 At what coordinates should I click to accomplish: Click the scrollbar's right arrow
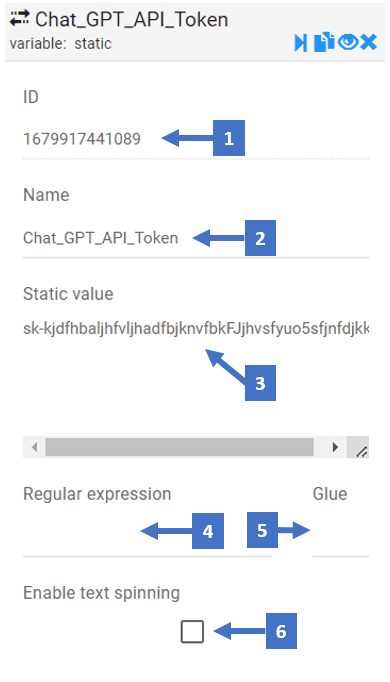335,447
